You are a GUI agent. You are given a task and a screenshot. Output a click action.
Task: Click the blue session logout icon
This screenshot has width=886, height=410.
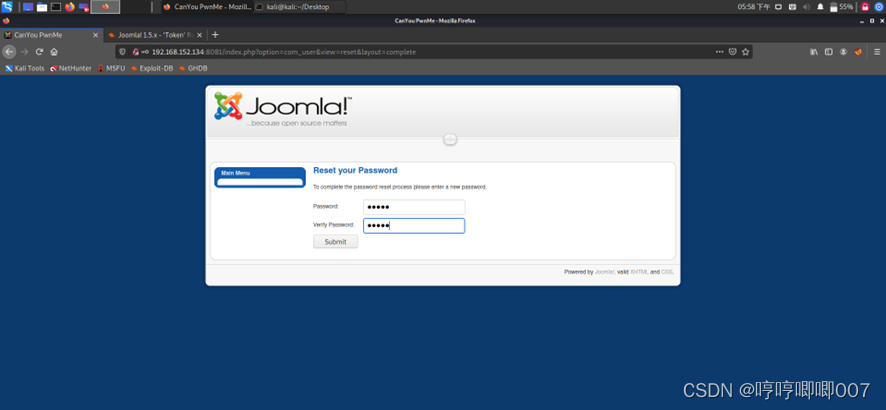click(x=879, y=7)
